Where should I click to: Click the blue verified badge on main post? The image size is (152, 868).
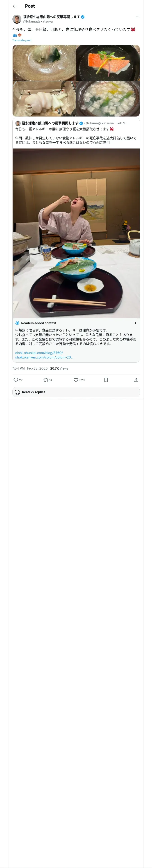point(83,17)
